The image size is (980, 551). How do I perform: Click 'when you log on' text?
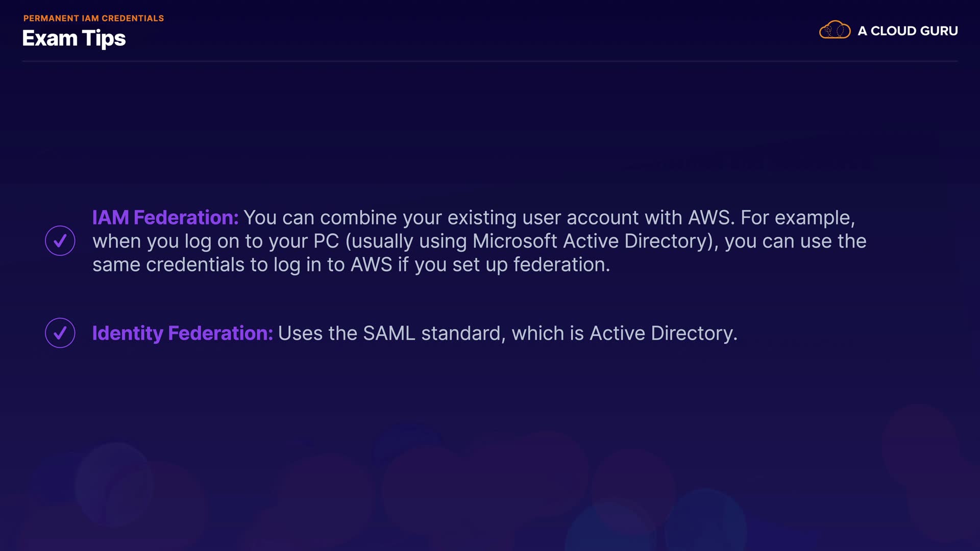[152, 241]
